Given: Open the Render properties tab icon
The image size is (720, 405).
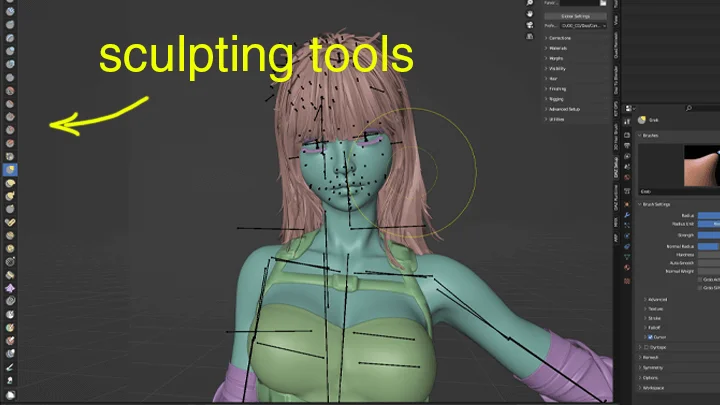Looking at the screenshot, I should click(x=627, y=135).
